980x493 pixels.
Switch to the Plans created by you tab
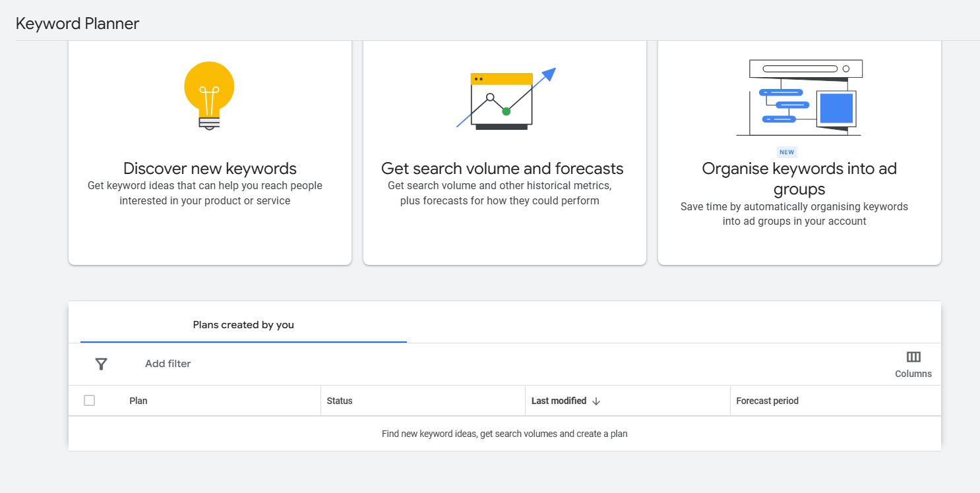pyautogui.click(x=243, y=324)
